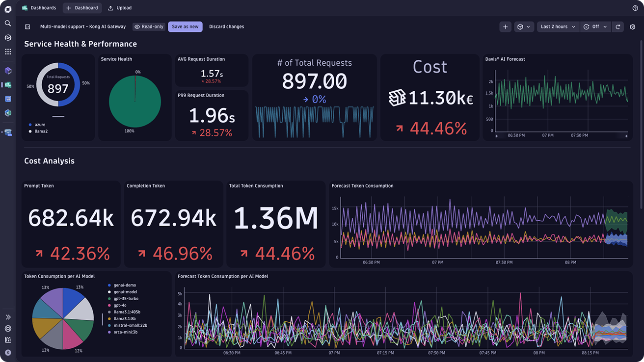Open the support lifebuoy icon in sidebar

(8, 329)
